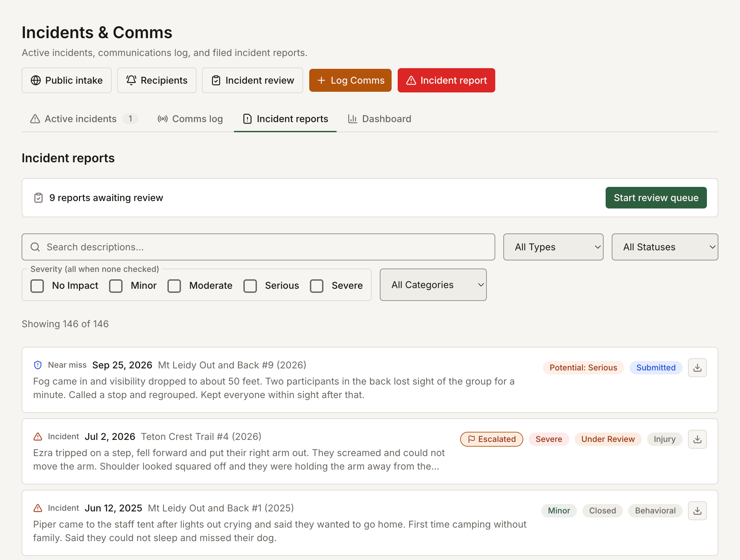Click the bell icon in Recipients

click(x=131, y=80)
